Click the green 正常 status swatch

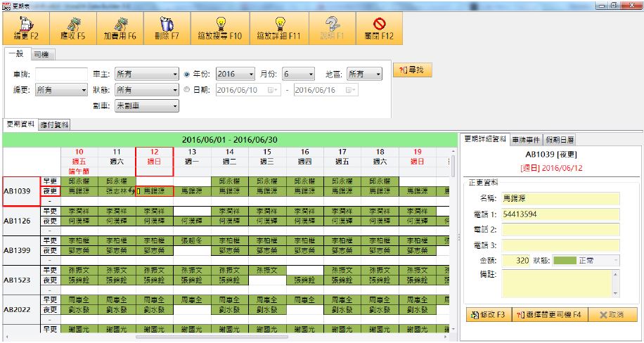click(x=565, y=260)
